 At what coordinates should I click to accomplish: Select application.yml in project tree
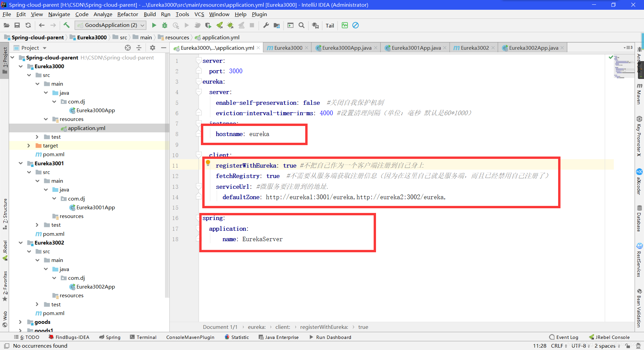[x=83, y=128]
